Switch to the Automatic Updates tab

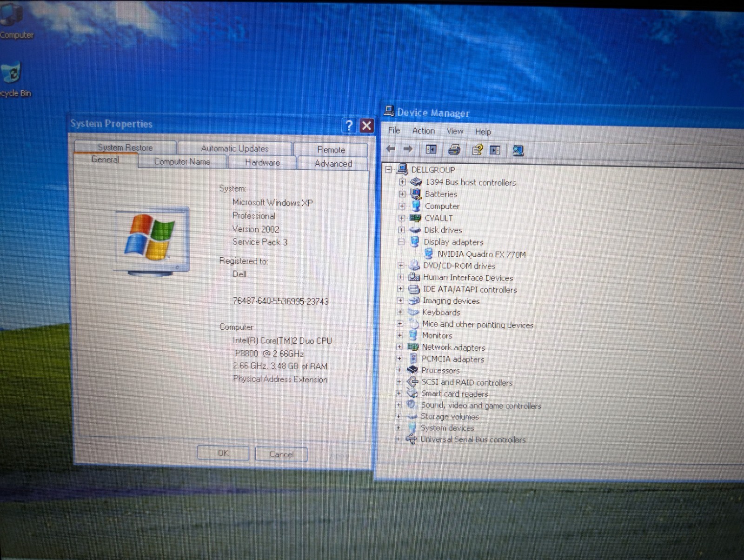(x=235, y=148)
